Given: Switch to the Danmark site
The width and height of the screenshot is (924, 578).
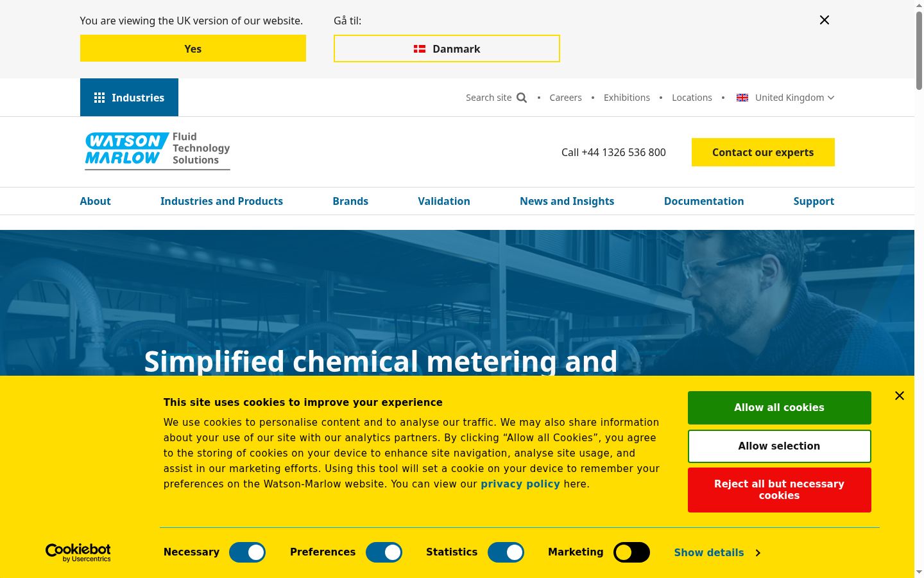Looking at the screenshot, I should pos(447,49).
